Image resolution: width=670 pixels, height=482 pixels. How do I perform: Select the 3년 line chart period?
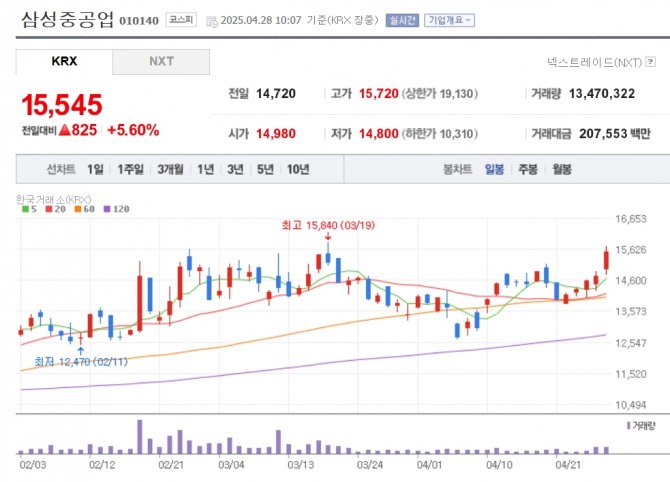pyautogui.click(x=235, y=170)
